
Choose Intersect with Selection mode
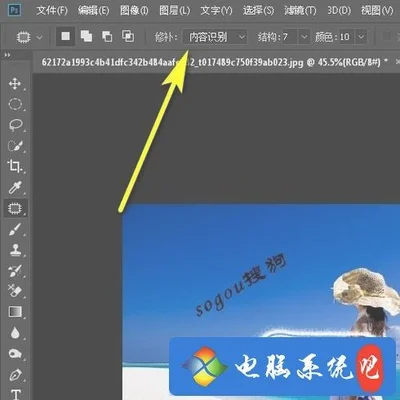point(128,36)
